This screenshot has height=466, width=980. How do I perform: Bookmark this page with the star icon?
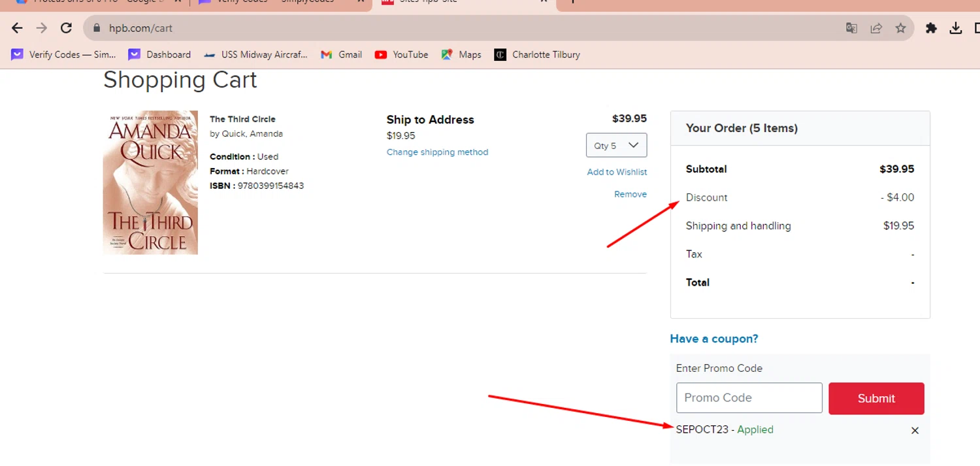click(x=900, y=28)
